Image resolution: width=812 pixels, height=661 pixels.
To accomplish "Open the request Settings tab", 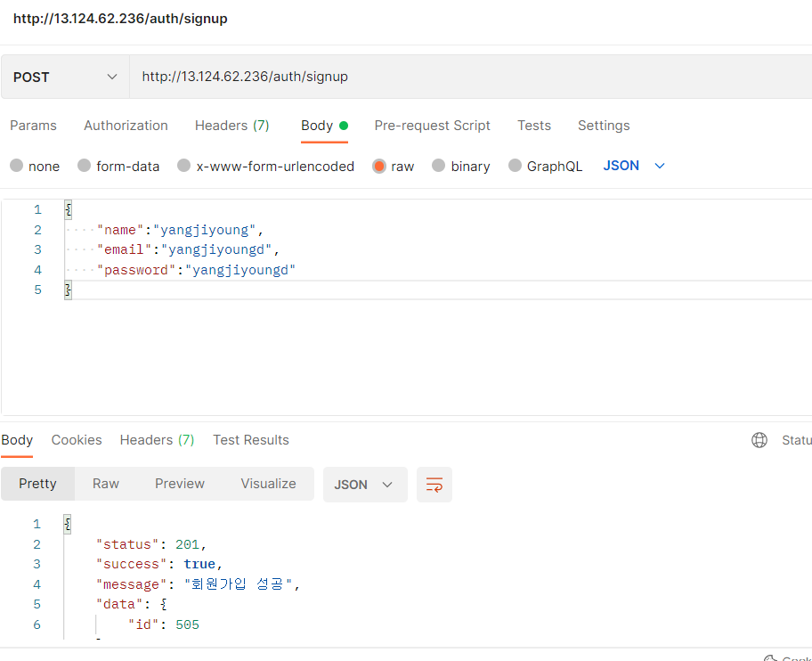I will click(x=604, y=126).
